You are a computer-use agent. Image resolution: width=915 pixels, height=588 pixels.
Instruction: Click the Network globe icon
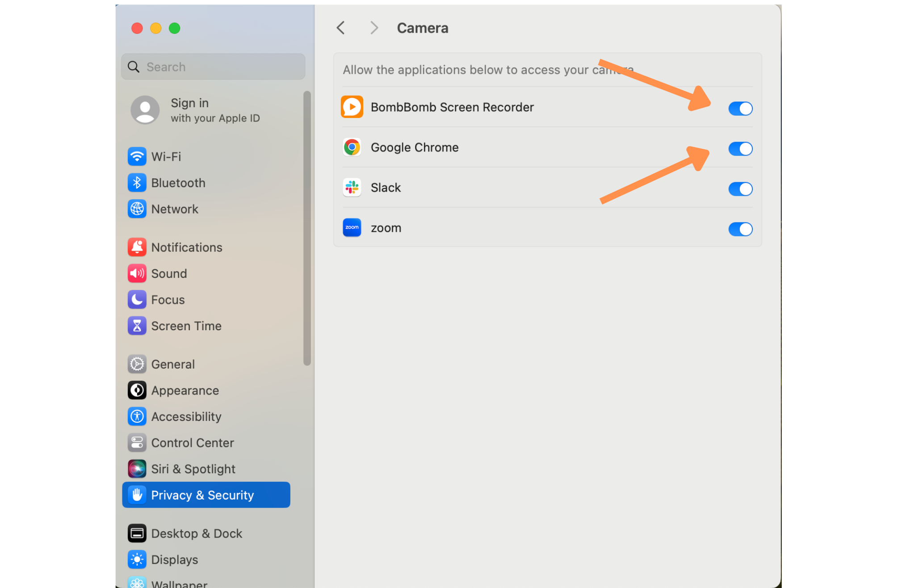137,209
